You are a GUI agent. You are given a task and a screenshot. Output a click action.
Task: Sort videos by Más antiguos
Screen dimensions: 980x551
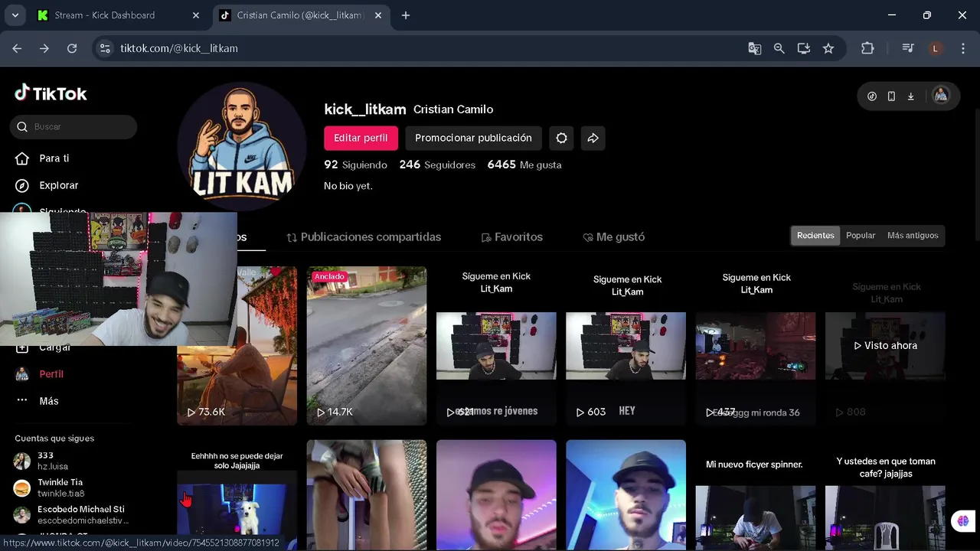(x=913, y=236)
